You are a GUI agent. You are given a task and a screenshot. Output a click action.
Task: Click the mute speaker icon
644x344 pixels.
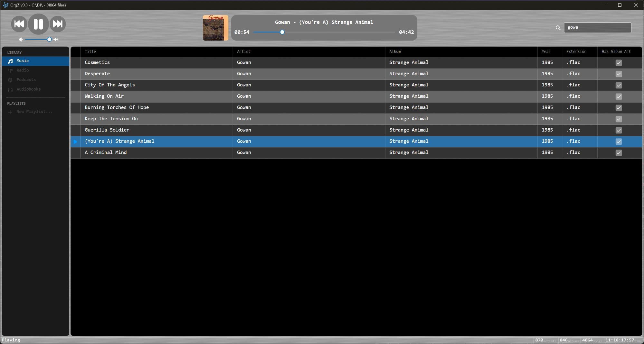pyautogui.click(x=21, y=40)
